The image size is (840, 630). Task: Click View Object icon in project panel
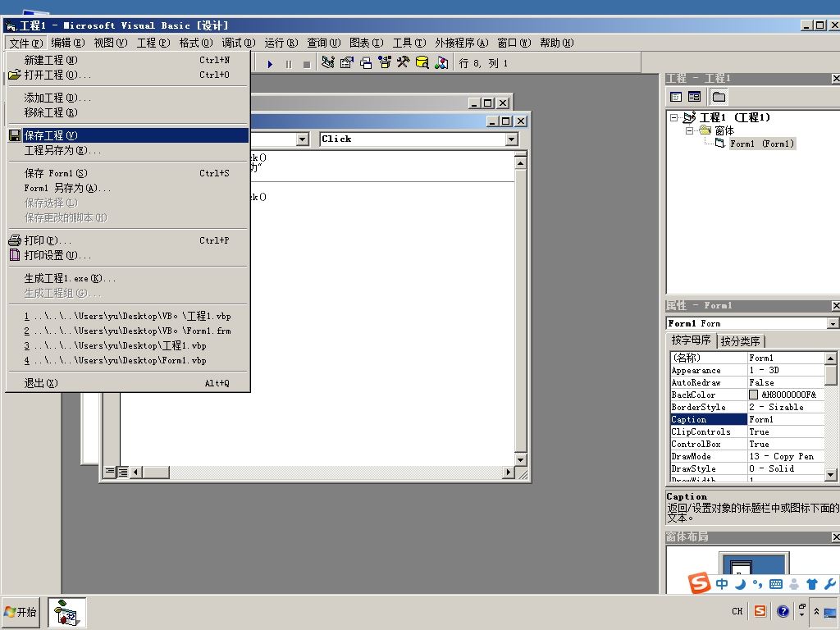click(x=694, y=97)
